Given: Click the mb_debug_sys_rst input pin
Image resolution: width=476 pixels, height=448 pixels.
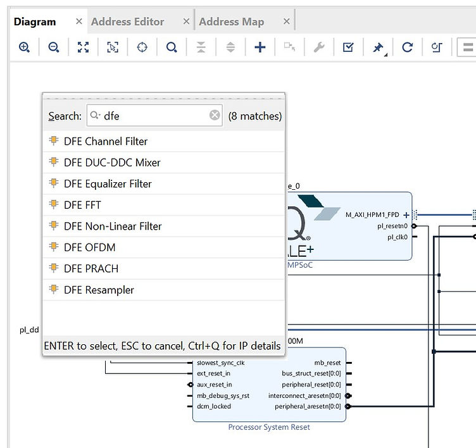Looking at the screenshot, I should coord(190,395).
